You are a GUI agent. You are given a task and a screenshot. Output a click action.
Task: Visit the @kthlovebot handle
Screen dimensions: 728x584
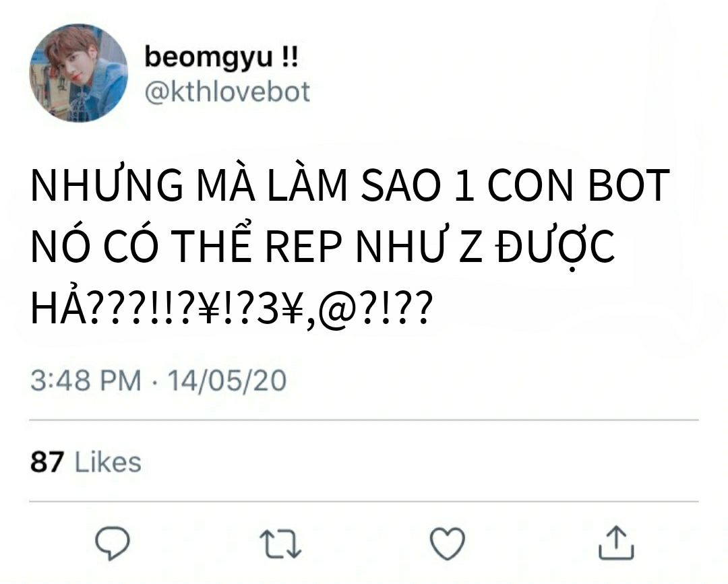[227, 92]
